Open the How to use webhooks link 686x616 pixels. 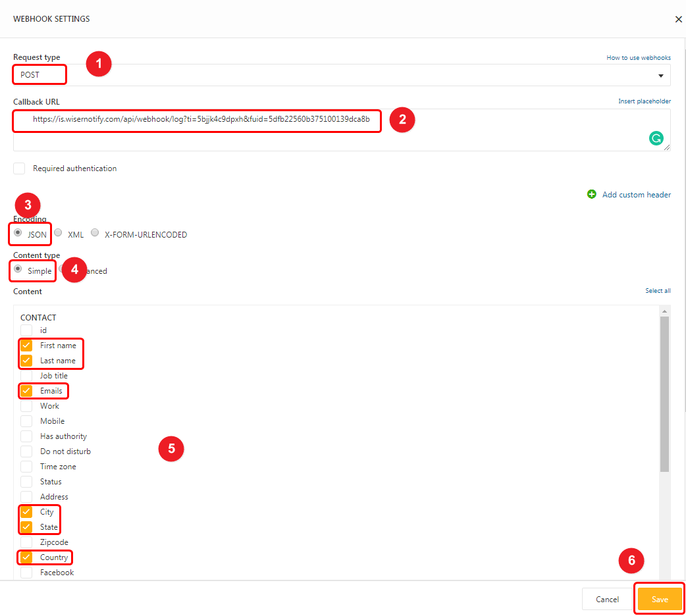click(638, 58)
